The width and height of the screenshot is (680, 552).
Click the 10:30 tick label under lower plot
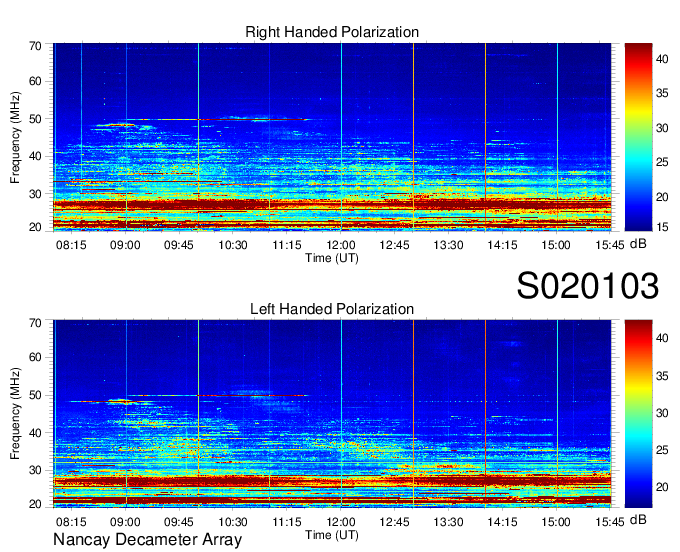pos(233,522)
